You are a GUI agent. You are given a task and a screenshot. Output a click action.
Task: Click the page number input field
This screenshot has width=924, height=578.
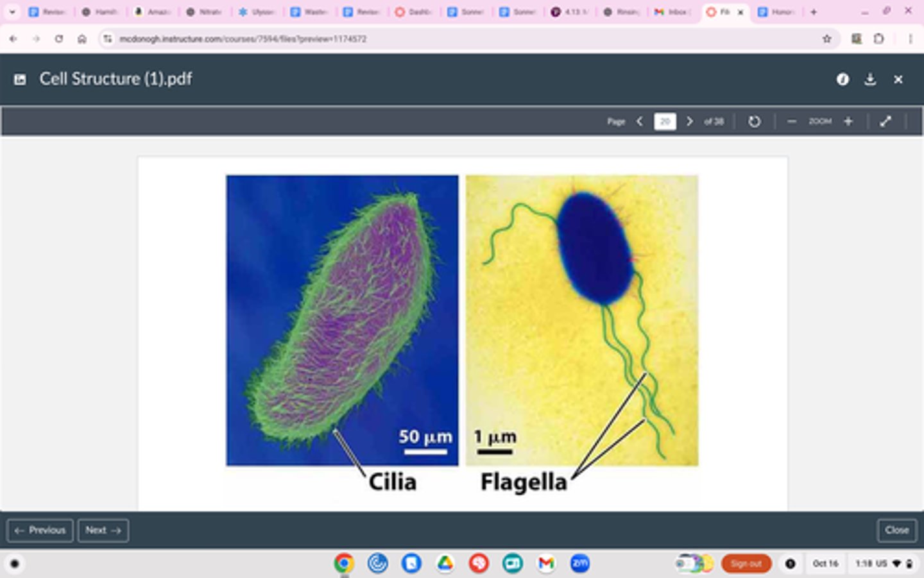point(665,121)
